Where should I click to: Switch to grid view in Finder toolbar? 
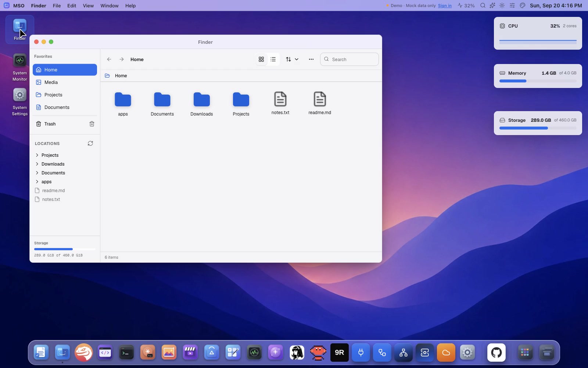point(261,59)
